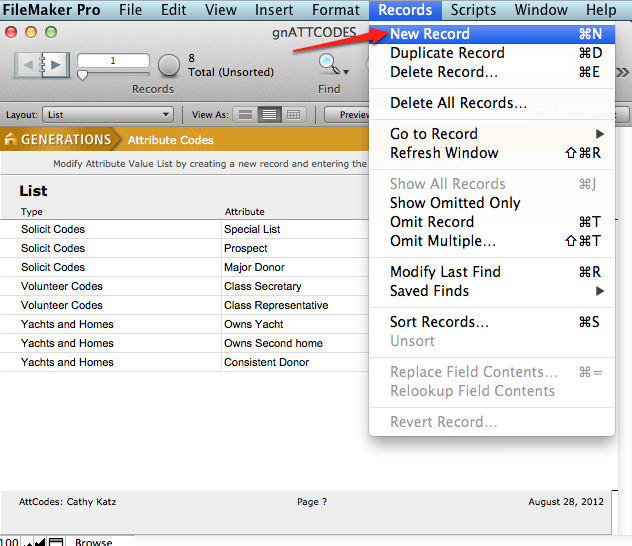Select Omit Multiple... menu item
The image size is (632, 546).
coord(492,241)
